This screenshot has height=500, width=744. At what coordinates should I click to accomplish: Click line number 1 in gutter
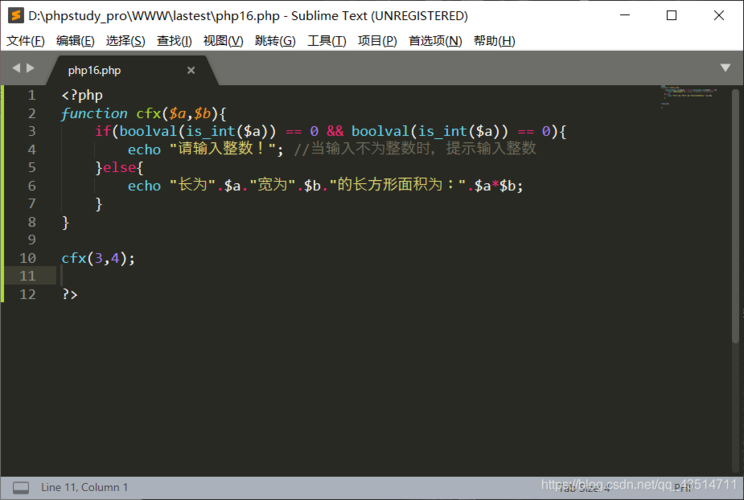[x=32, y=95]
